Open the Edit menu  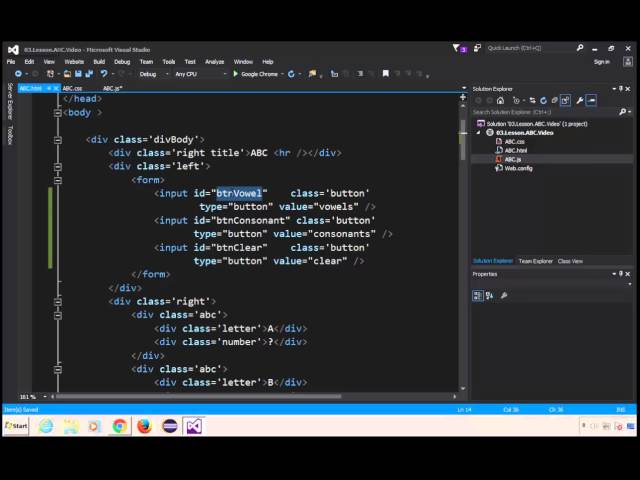pyautogui.click(x=29, y=62)
